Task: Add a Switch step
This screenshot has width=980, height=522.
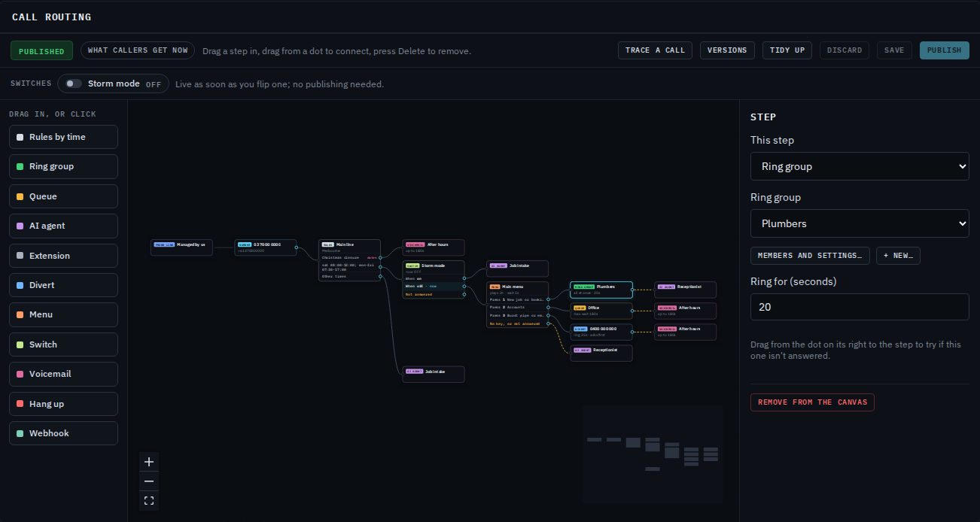Action: point(63,344)
